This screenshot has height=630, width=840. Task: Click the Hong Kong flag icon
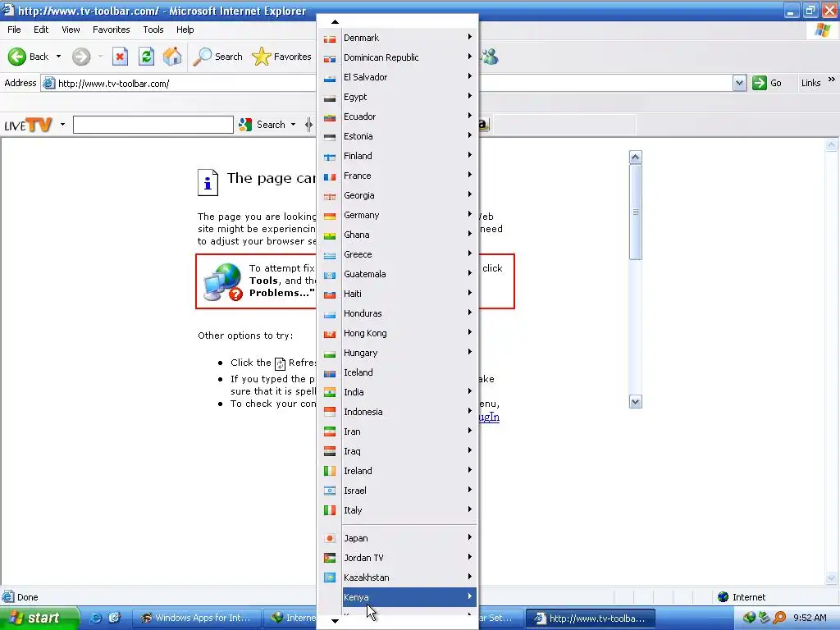330,334
